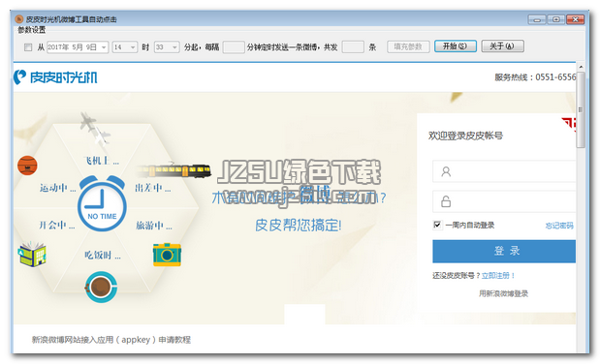Open the 忘记密码 link
This screenshot has width=600, height=364.
click(559, 226)
